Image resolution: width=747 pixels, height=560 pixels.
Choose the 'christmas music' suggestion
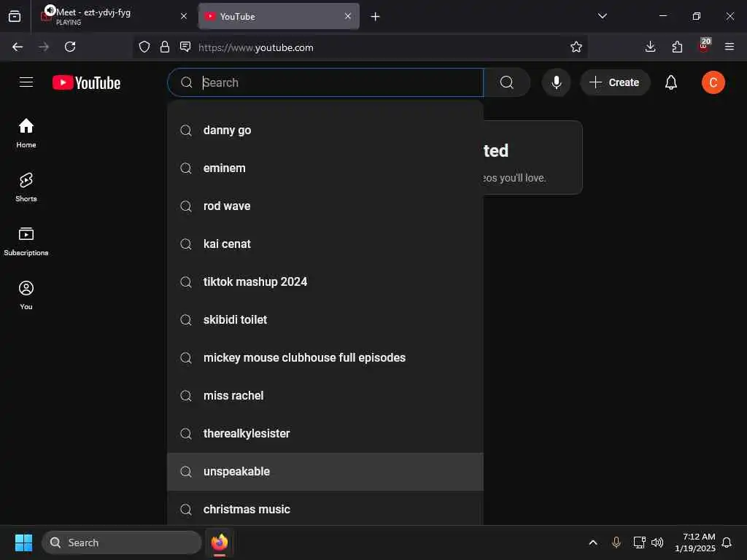[x=325, y=509]
